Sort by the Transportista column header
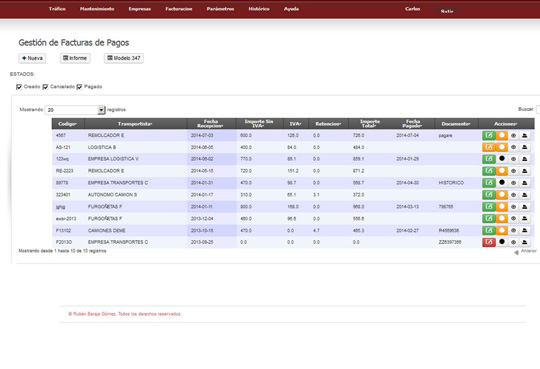Screen dimensions: 540x369 135,124
